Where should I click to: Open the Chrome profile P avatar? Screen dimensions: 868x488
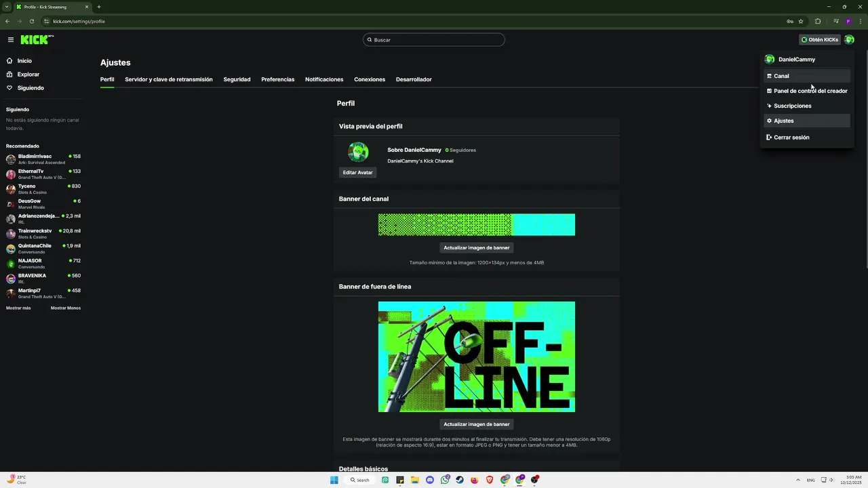click(848, 21)
